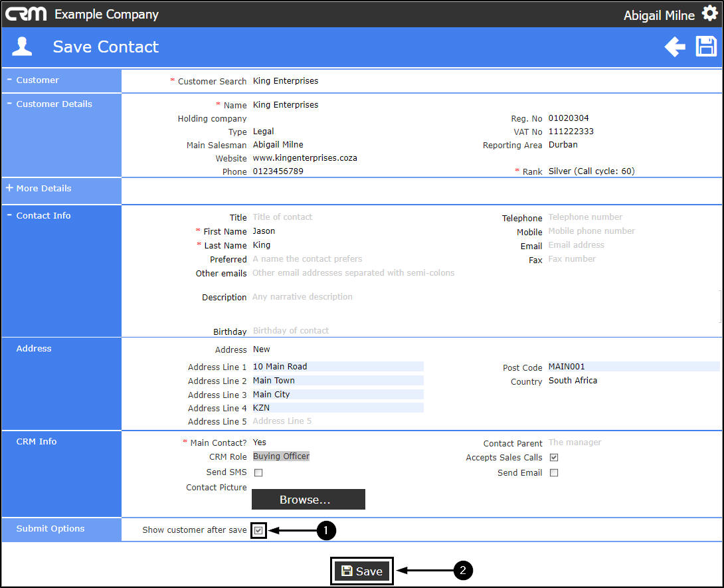The height and width of the screenshot is (588, 724).
Task: Uncheck Show customer after save
Action: (x=258, y=530)
